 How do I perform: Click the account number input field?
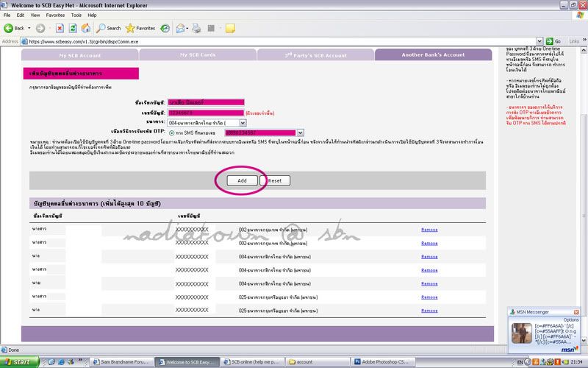(x=206, y=113)
